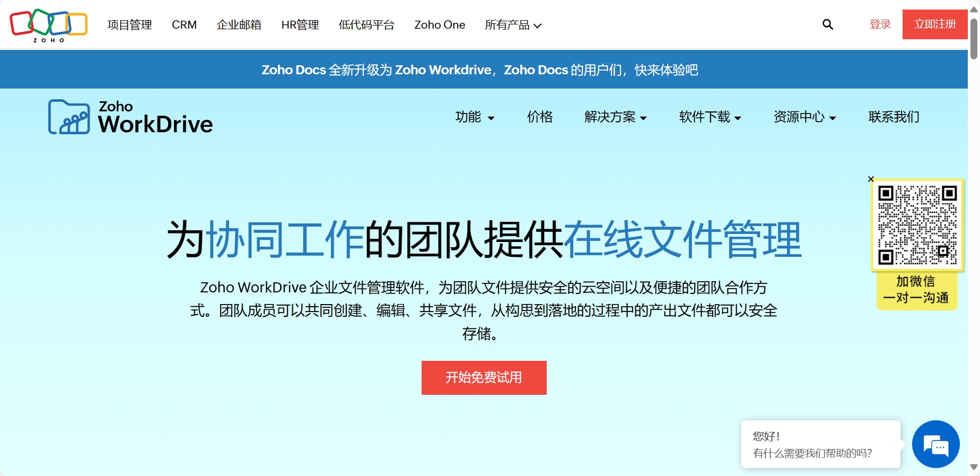Click the 开始免费试用 button
980x476 pixels.
[484, 378]
